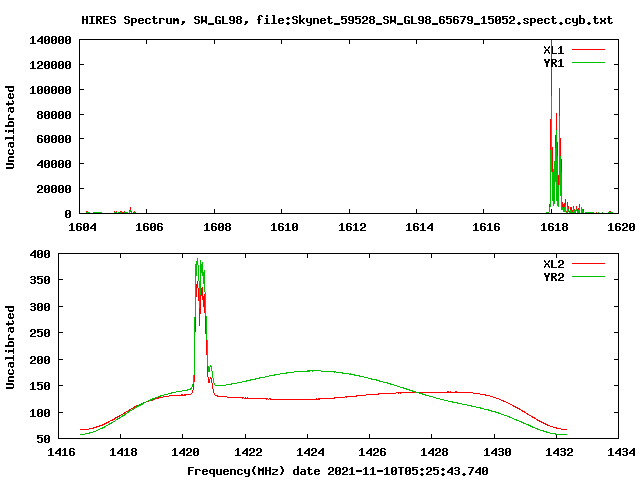
Task: Click the YR1 legend label
Action: click(x=553, y=63)
